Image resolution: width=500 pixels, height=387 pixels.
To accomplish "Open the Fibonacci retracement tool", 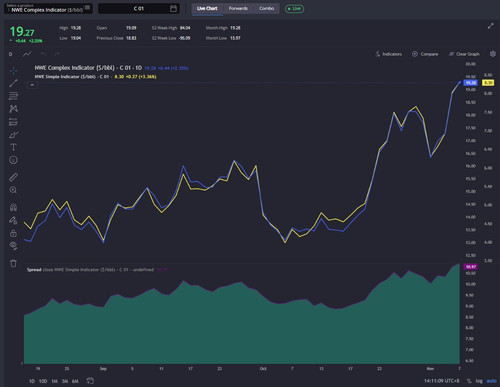I will click(x=13, y=96).
